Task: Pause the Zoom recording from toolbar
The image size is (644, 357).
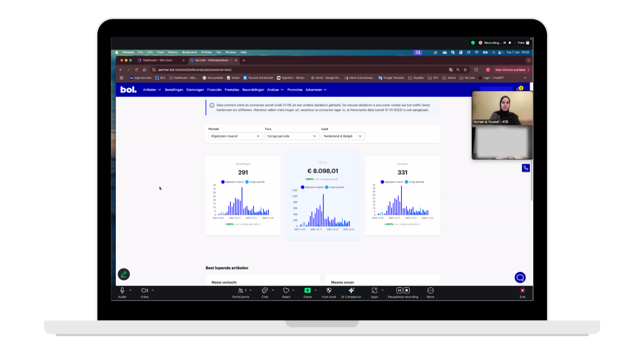Action: coord(399,290)
